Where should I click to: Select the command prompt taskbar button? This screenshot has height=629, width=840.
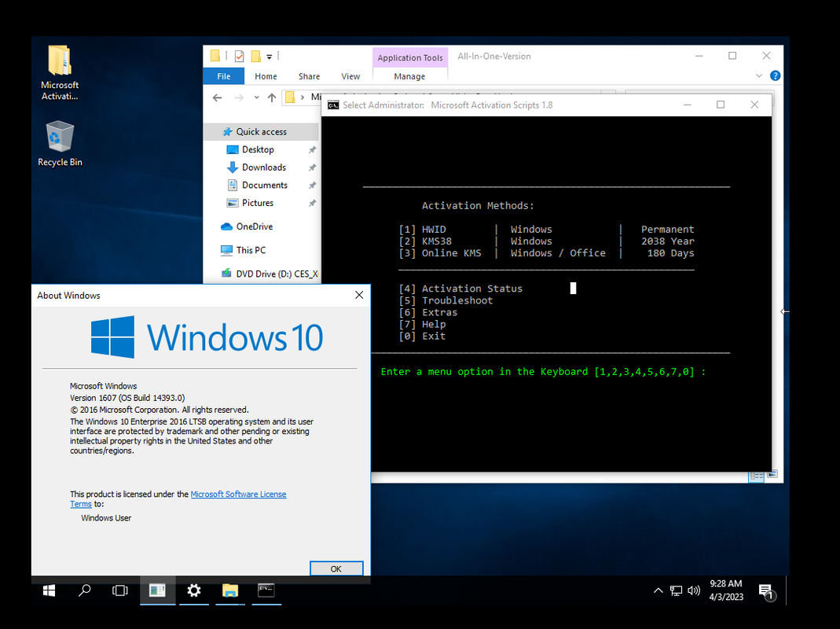266,590
